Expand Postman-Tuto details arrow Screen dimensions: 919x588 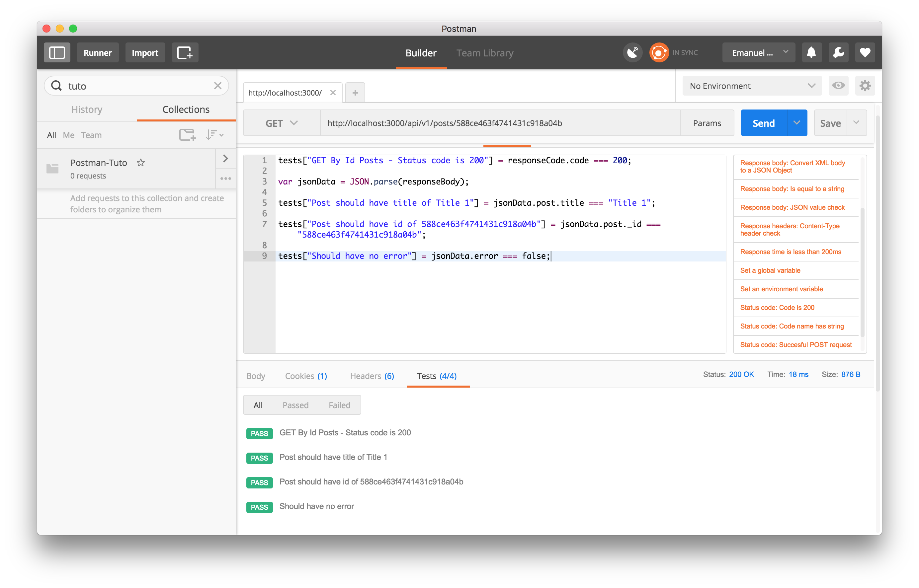click(225, 159)
